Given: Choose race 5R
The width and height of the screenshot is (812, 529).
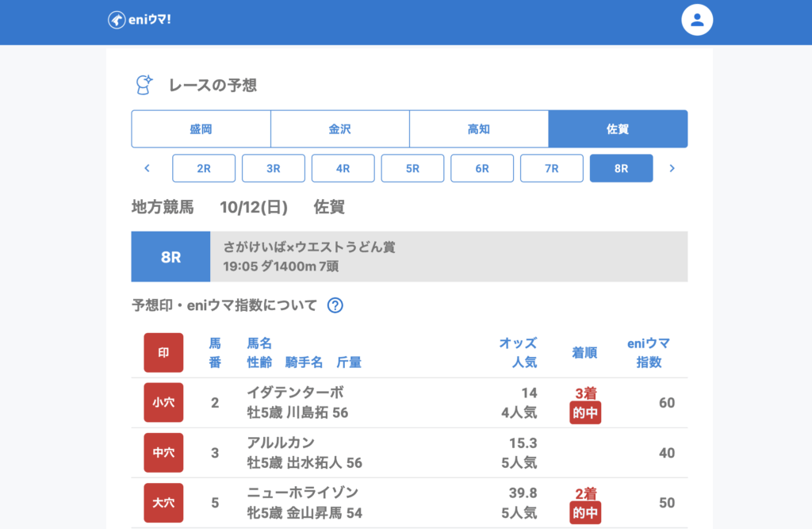Looking at the screenshot, I should [x=412, y=168].
